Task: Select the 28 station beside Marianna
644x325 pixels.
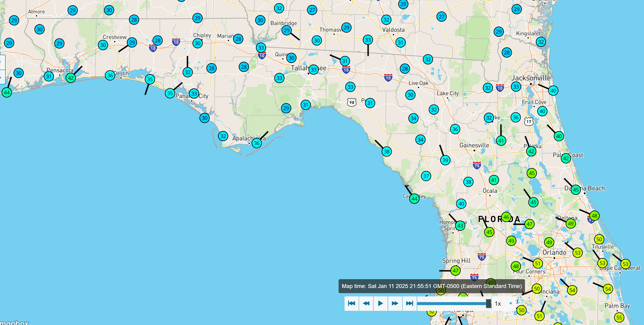Action: tap(238, 39)
